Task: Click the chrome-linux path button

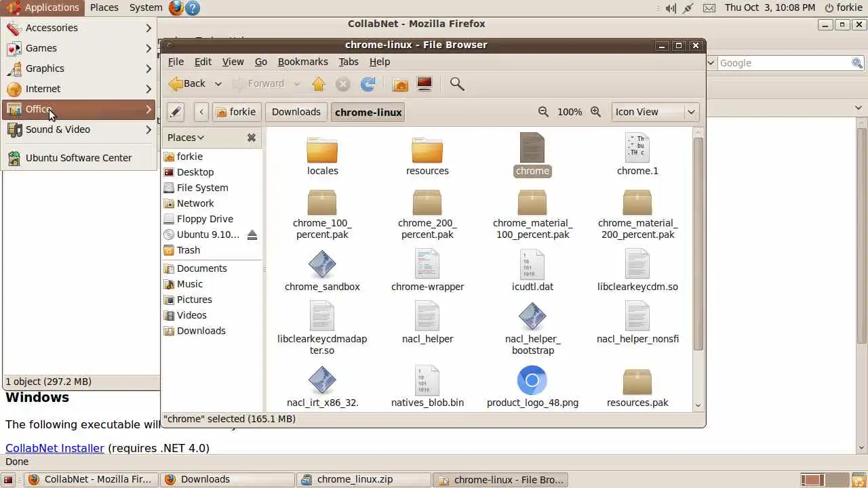Action: coord(368,112)
